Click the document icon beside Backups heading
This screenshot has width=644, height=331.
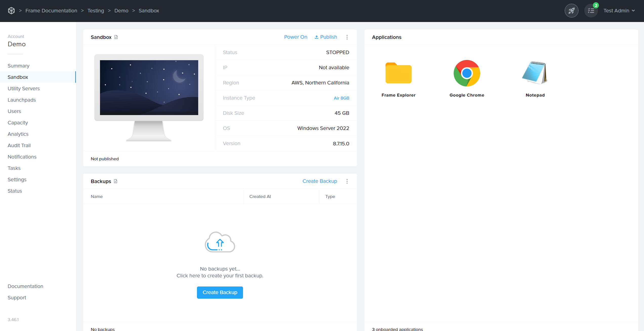116,181
